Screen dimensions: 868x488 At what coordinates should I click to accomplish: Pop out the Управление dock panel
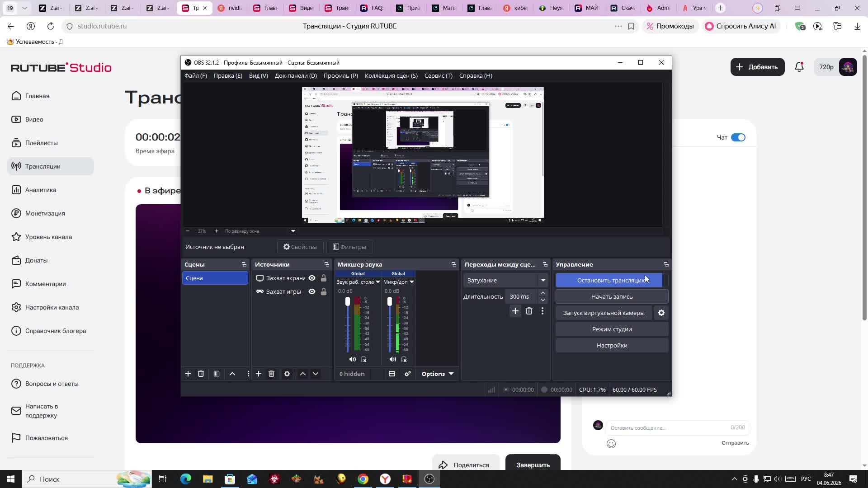click(666, 264)
